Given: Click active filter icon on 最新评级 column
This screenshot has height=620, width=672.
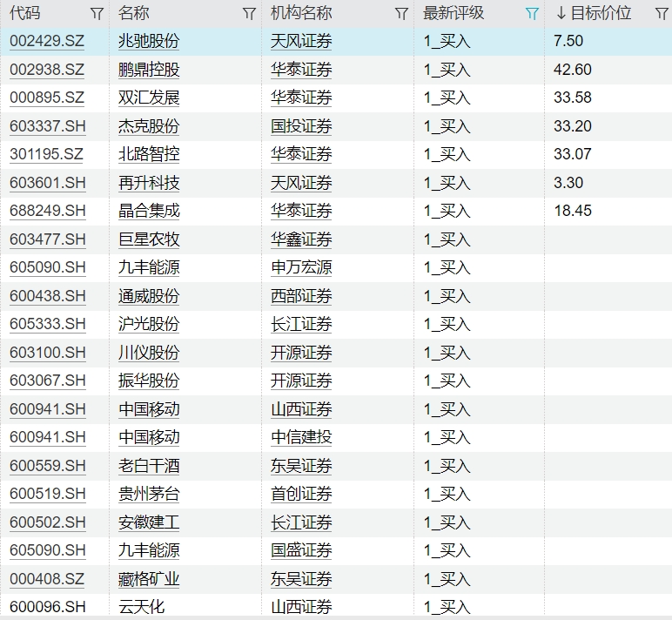Looking at the screenshot, I should click(532, 14).
